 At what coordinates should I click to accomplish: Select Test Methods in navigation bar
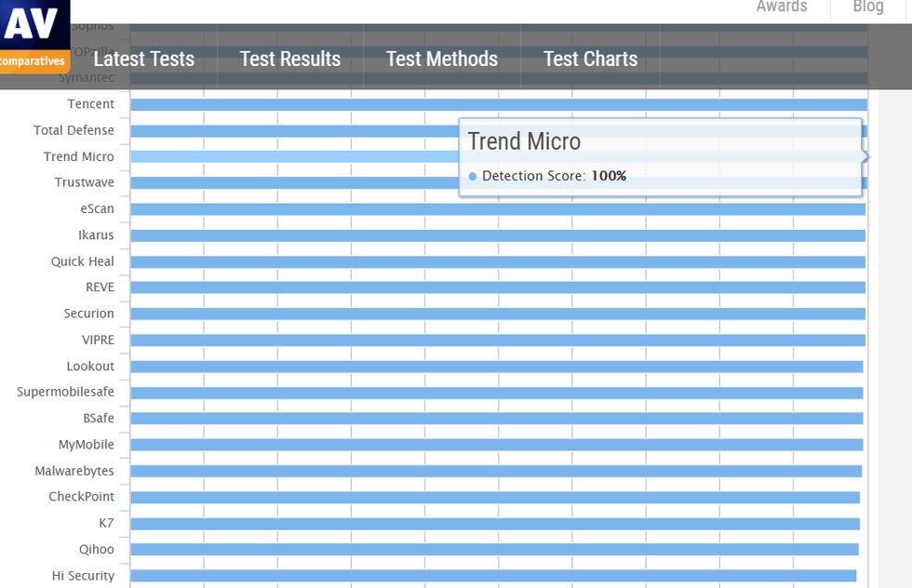tap(442, 59)
